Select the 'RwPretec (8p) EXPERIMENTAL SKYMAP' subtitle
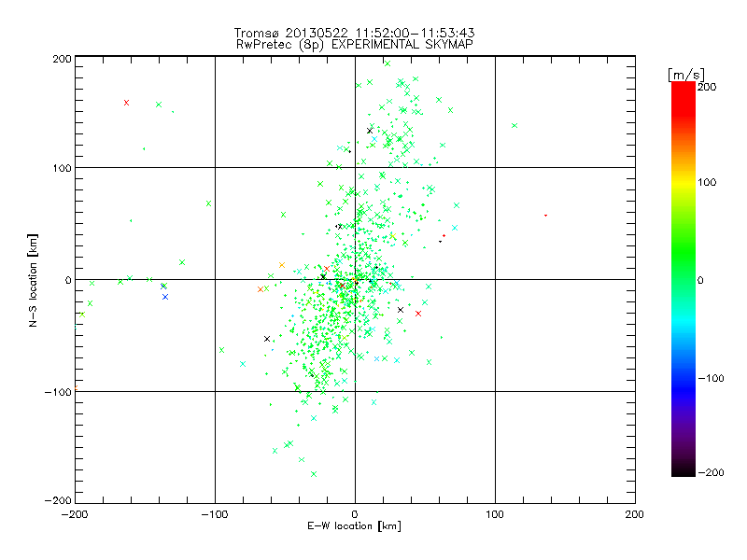 click(354, 45)
